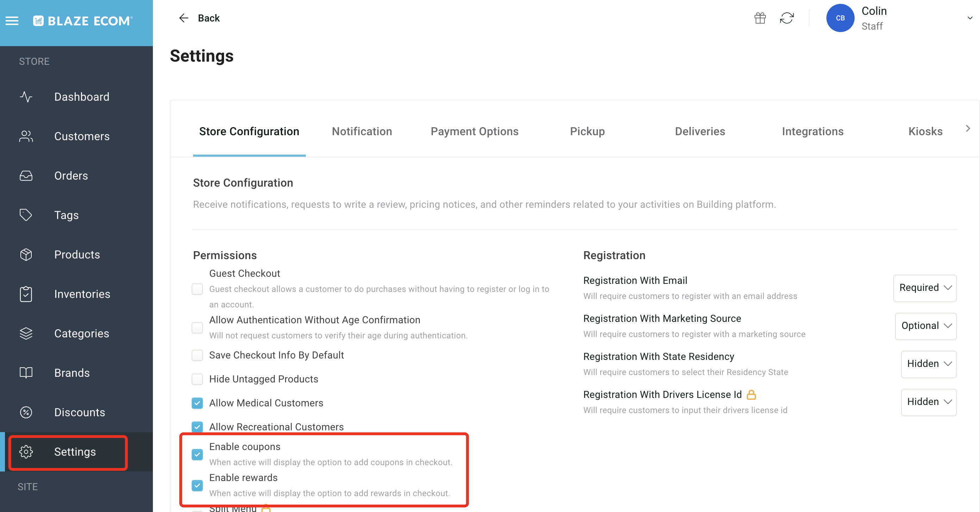Switch to the Payment Options tab
The height and width of the screenshot is (512, 980).
(x=475, y=131)
